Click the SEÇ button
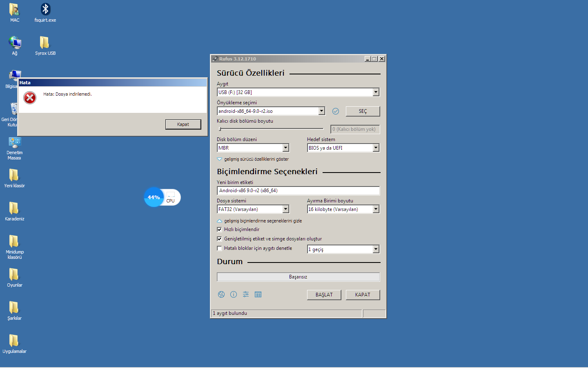This screenshot has width=588, height=368. [363, 111]
